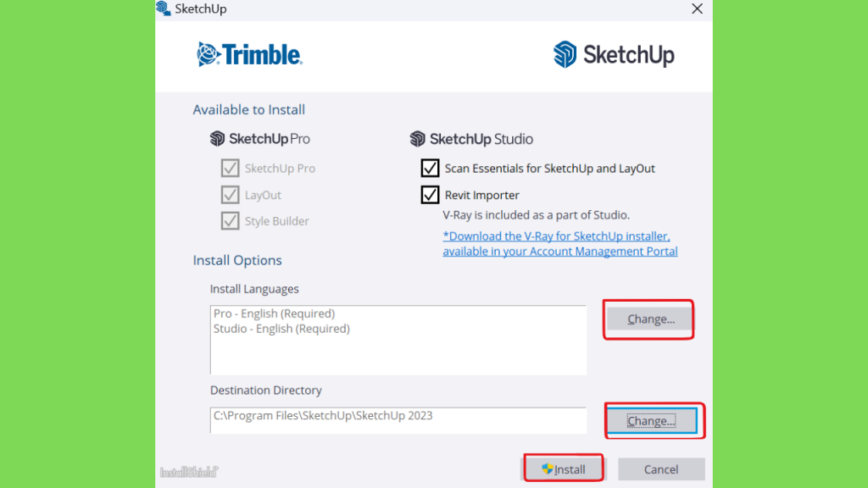Open the V-Ray for SketchUp download link
This screenshot has width=868, height=488.
[559, 243]
